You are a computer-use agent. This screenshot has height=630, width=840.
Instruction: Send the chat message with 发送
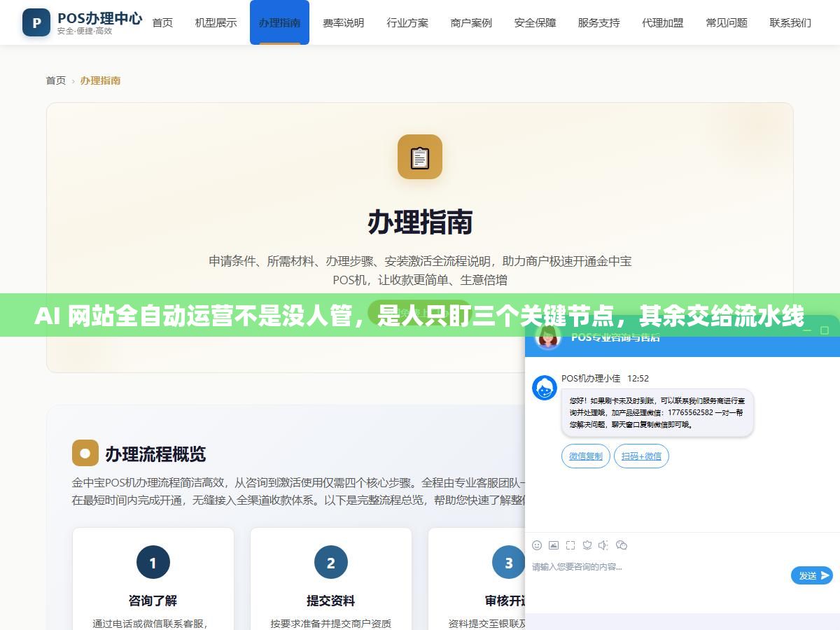(x=812, y=575)
